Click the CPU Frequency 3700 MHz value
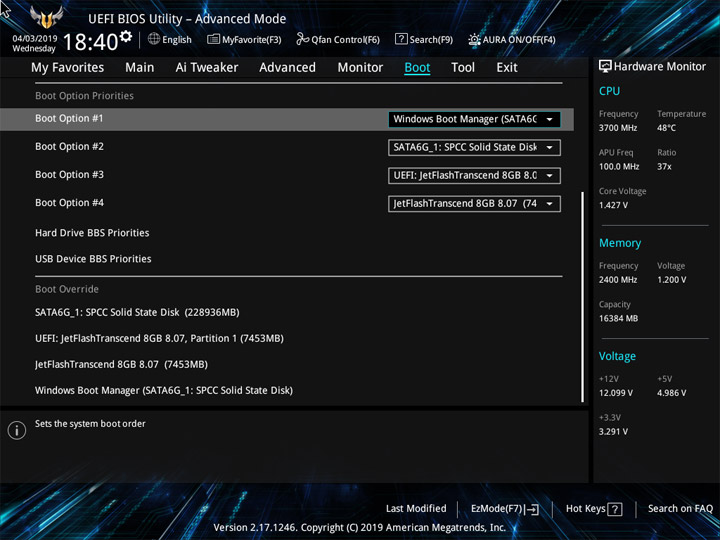The height and width of the screenshot is (540, 720). 618,128
